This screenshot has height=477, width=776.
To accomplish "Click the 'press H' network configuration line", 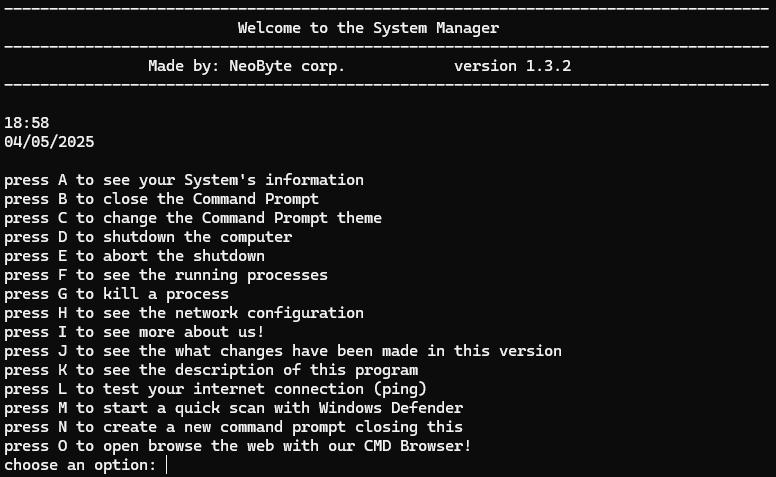I will click(x=184, y=313).
